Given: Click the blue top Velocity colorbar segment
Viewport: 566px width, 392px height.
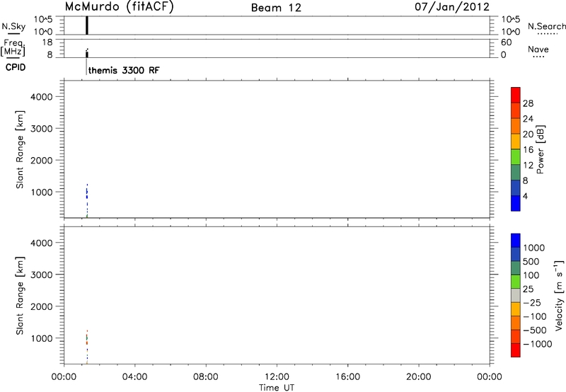Looking at the screenshot, I should coord(516,241).
